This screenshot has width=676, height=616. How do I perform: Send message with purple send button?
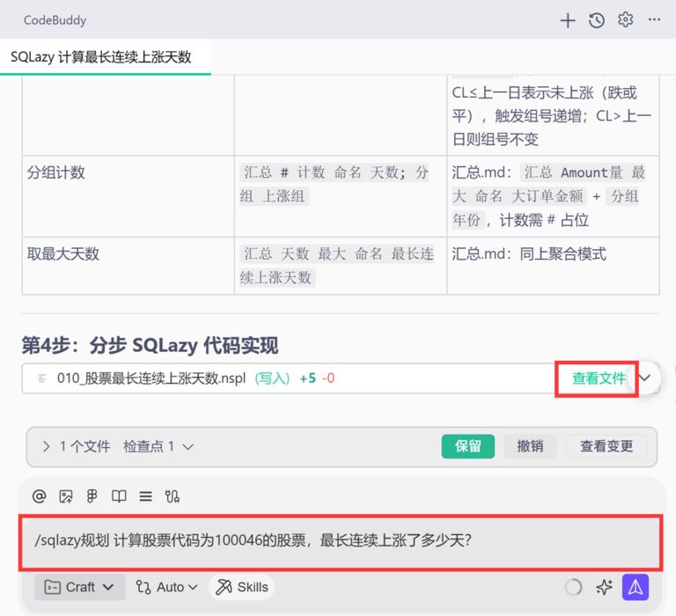[635, 587]
